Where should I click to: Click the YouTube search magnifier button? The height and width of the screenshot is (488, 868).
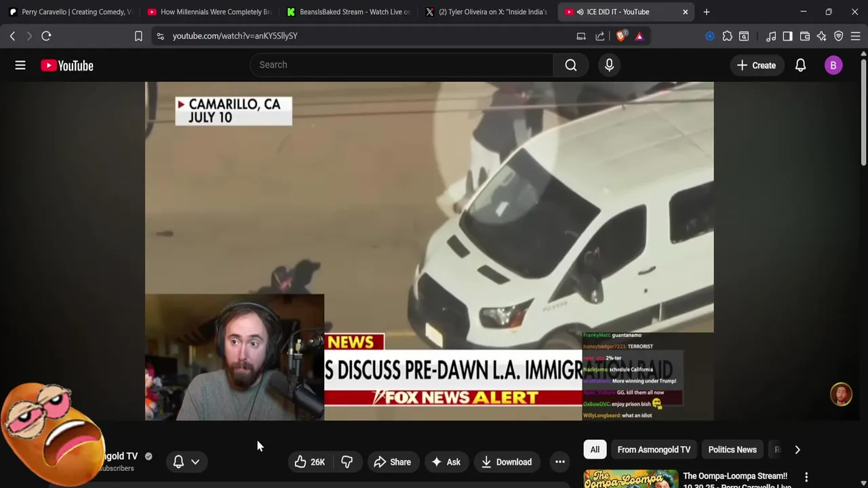point(571,65)
